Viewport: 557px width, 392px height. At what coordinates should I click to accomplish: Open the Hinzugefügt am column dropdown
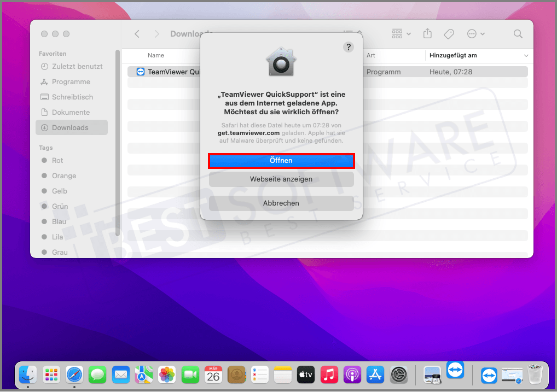(x=525, y=55)
